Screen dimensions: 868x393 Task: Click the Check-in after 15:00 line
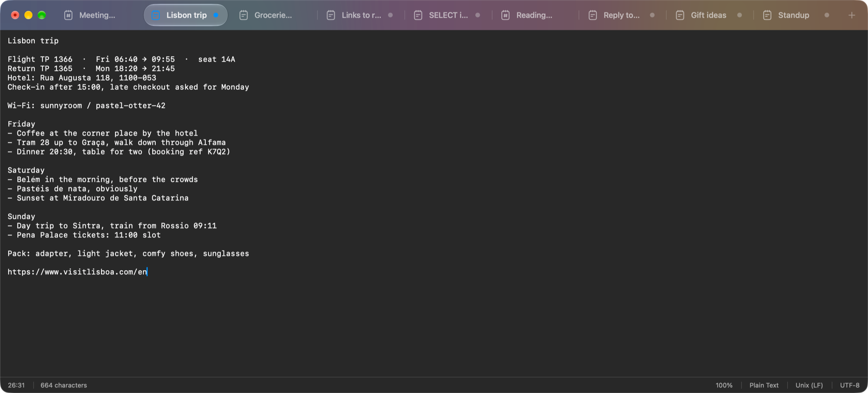(128, 87)
